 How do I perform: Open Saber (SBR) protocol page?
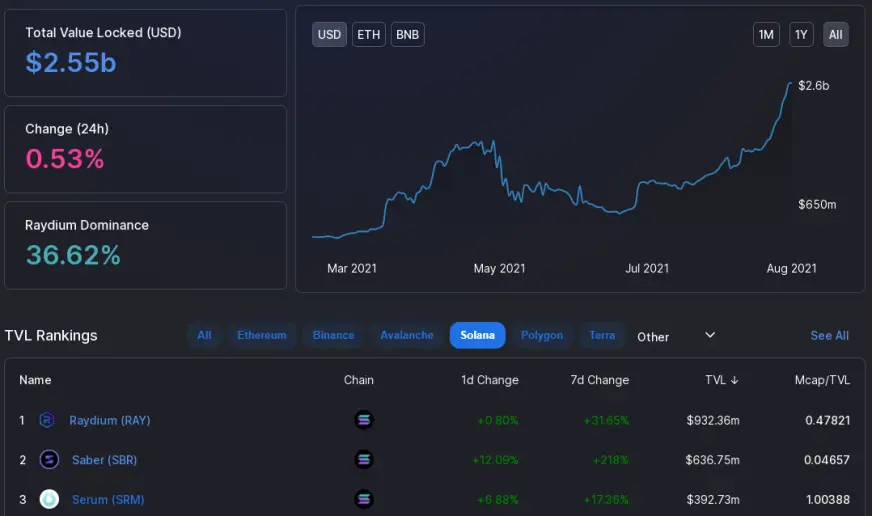click(105, 460)
